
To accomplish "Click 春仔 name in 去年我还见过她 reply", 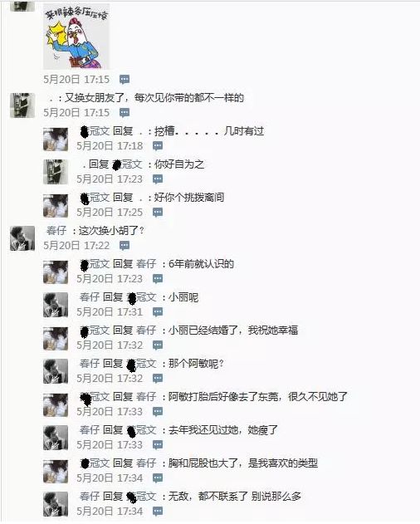I will click(x=90, y=430).
